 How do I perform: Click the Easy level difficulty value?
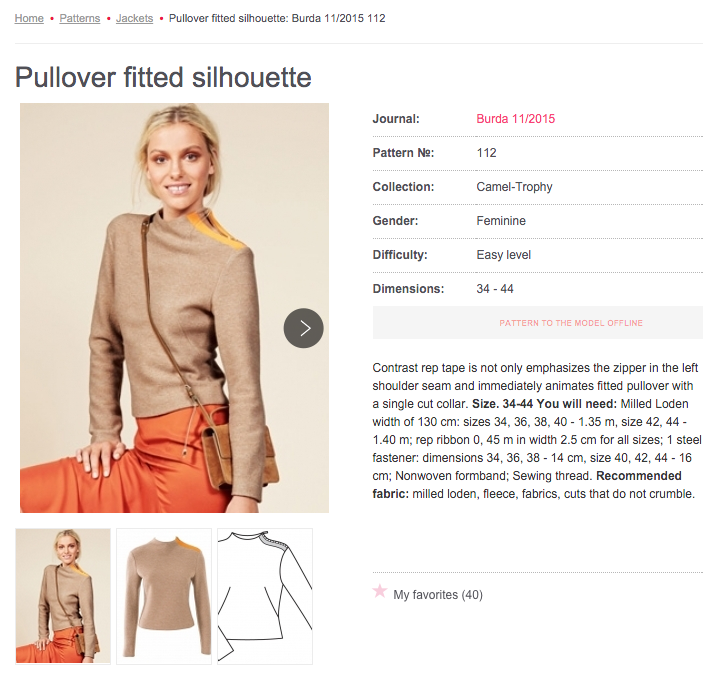pyautogui.click(x=504, y=255)
